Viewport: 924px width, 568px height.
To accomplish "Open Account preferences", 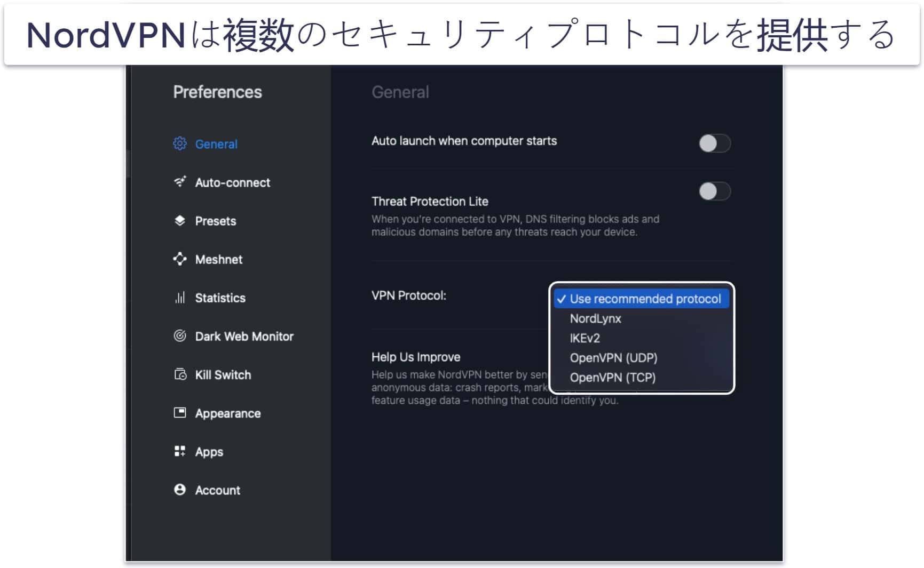I will coord(217,490).
